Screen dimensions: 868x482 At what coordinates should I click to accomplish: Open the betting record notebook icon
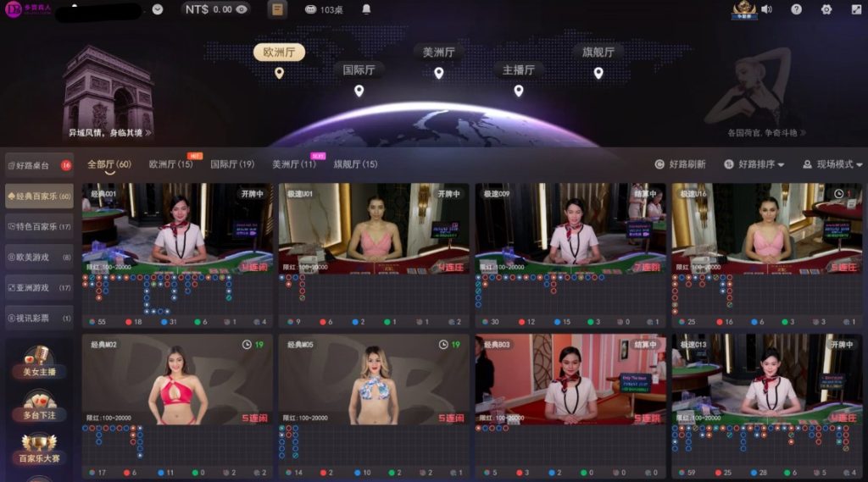(x=276, y=9)
